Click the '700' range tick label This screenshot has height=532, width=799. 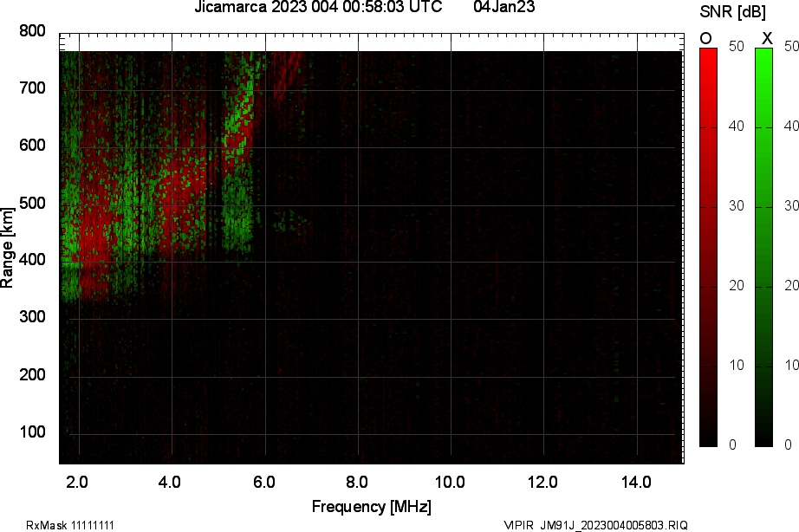(33, 88)
